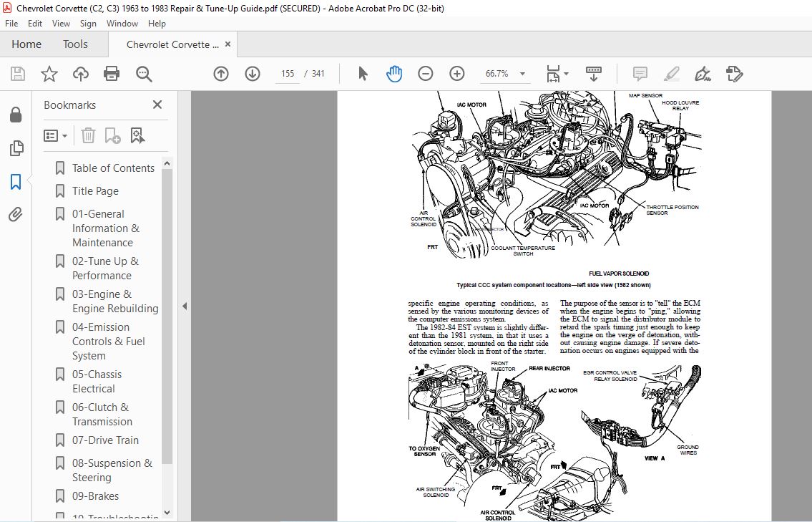812x522 pixels.
Task: Select the highlighter pen tool
Action: click(x=672, y=74)
